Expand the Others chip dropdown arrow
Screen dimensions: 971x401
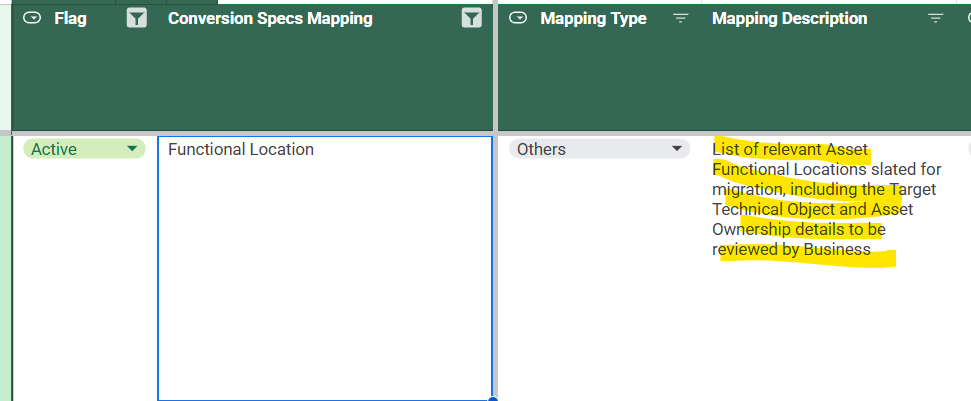pyautogui.click(x=678, y=149)
